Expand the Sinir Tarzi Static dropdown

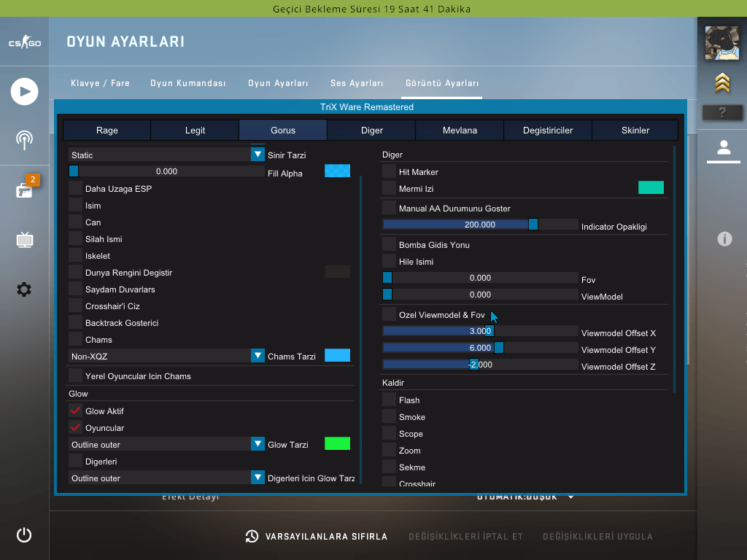(x=167, y=155)
